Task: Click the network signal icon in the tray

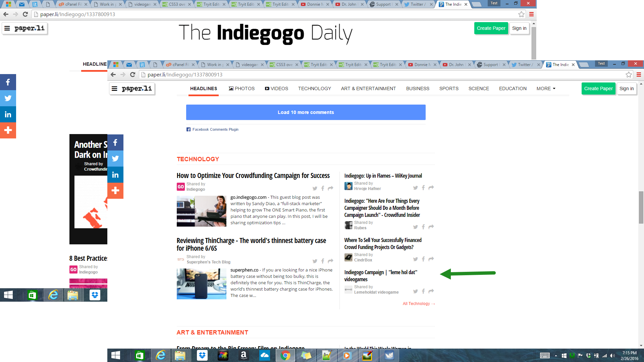Action: 604,355
